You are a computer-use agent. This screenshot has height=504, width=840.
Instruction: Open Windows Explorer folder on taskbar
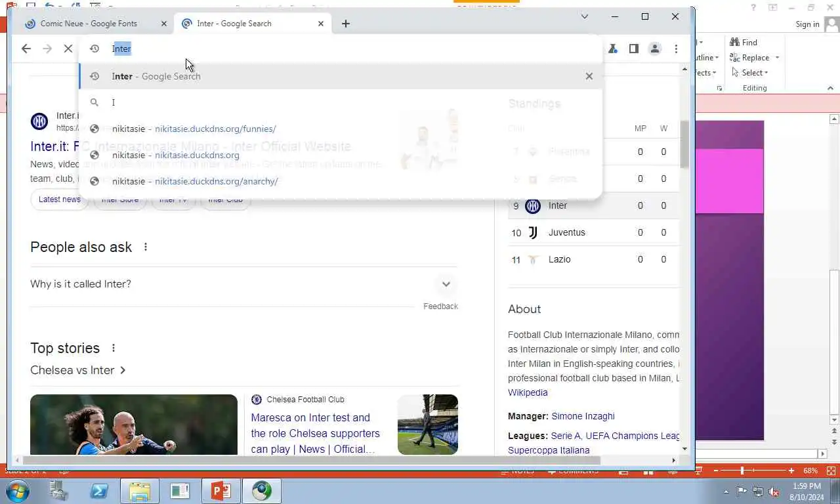coord(140,491)
